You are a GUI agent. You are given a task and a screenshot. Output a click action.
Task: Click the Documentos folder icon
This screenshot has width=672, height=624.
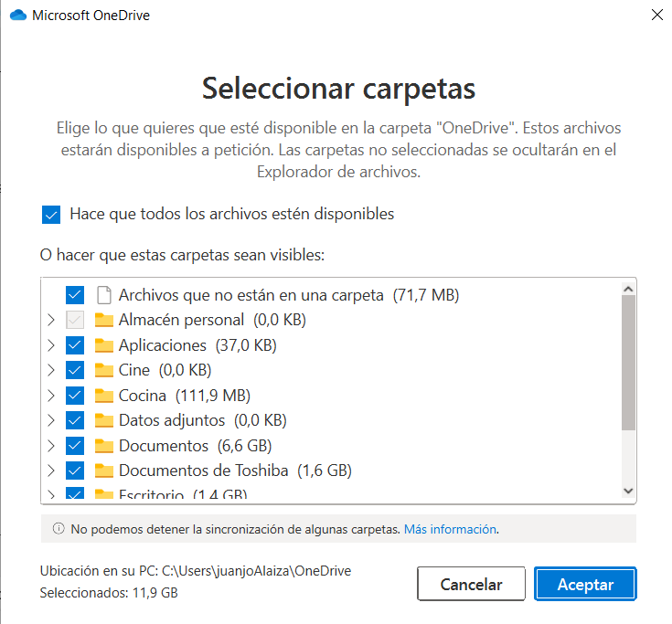click(103, 446)
